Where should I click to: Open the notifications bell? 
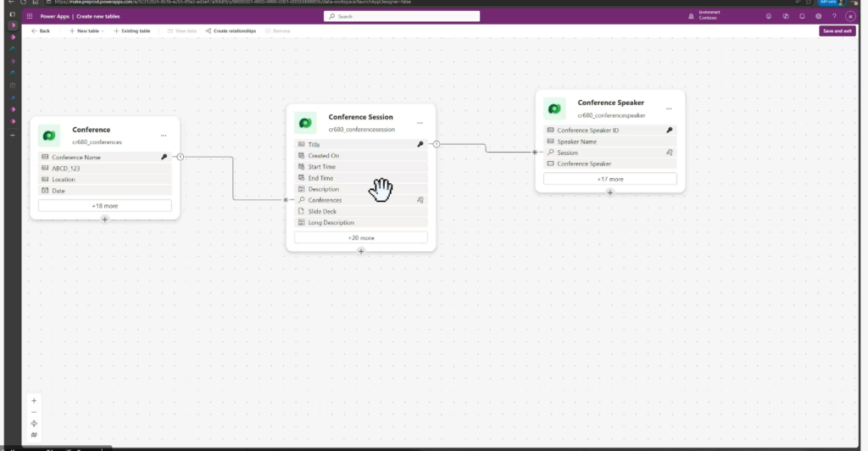click(x=802, y=17)
